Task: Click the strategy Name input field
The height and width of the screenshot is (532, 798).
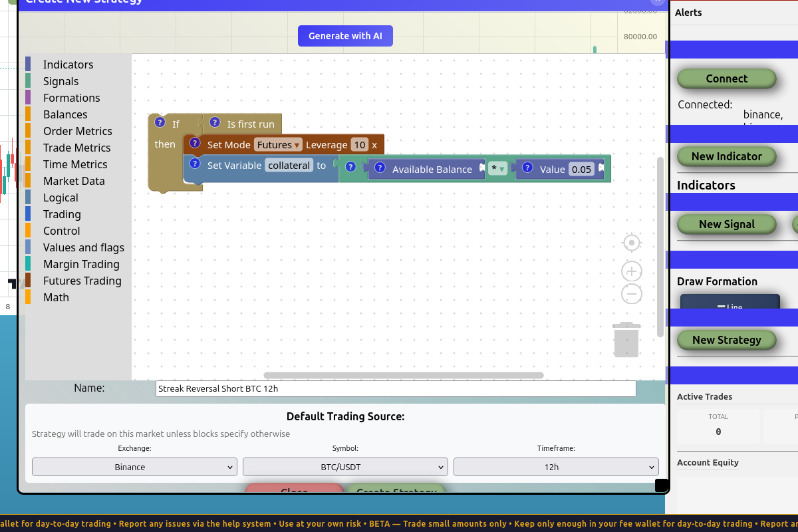Action: (396, 388)
